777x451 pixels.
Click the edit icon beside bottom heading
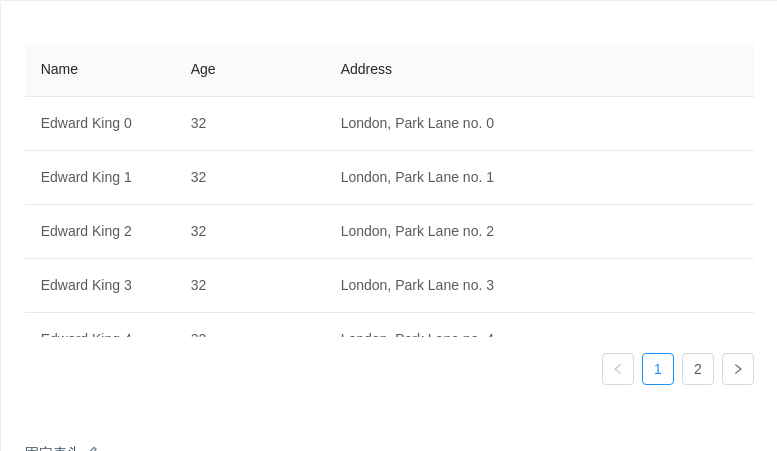point(93,449)
